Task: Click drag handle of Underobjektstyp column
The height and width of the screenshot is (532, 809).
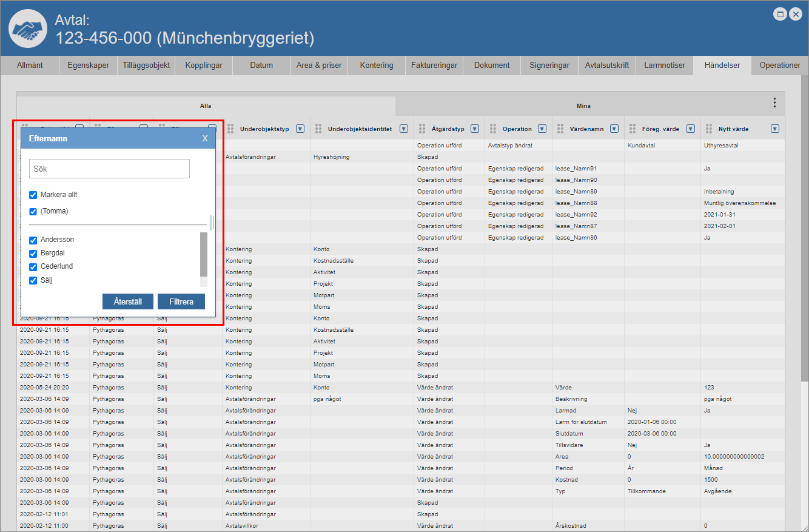Action: tap(230, 129)
